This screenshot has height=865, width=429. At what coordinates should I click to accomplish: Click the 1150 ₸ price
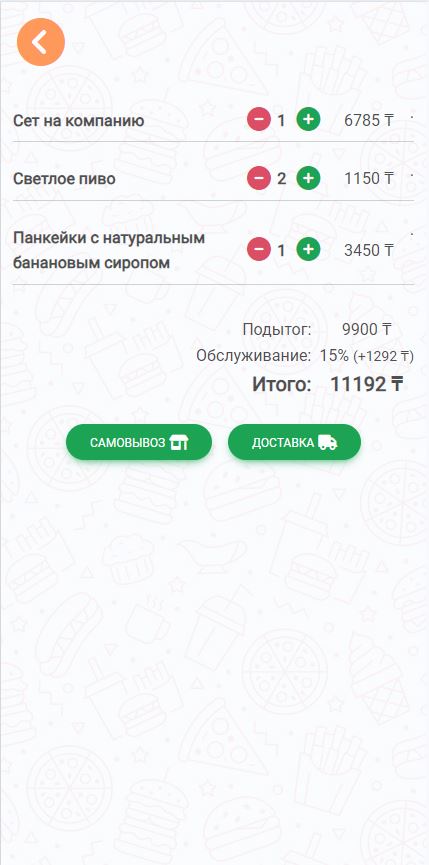coord(368,178)
